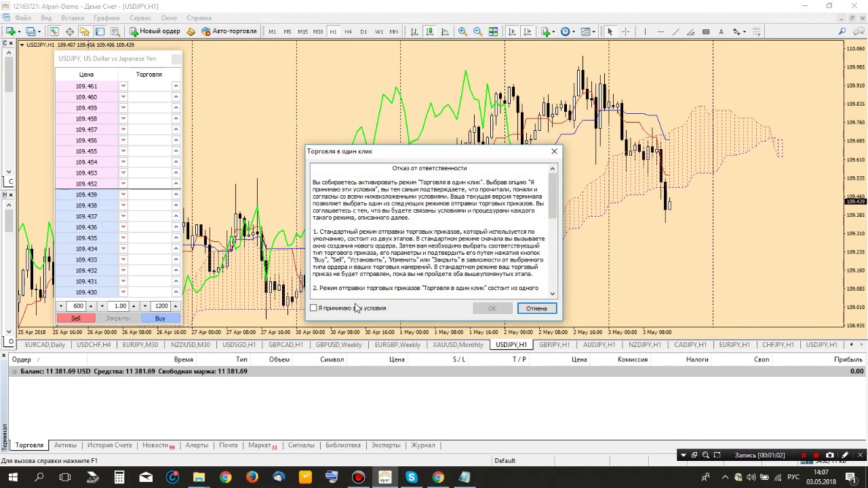Click the Отмена button in dialog

coord(536,308)
